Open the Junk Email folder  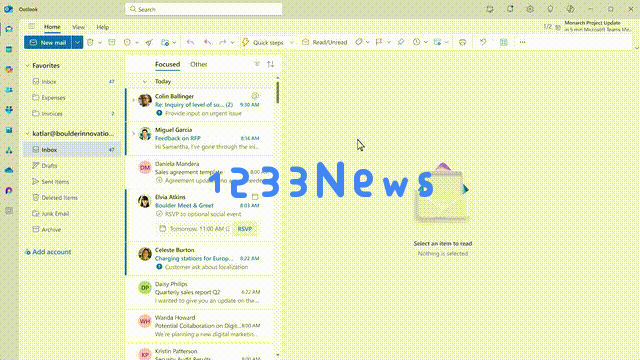point(72,213)
